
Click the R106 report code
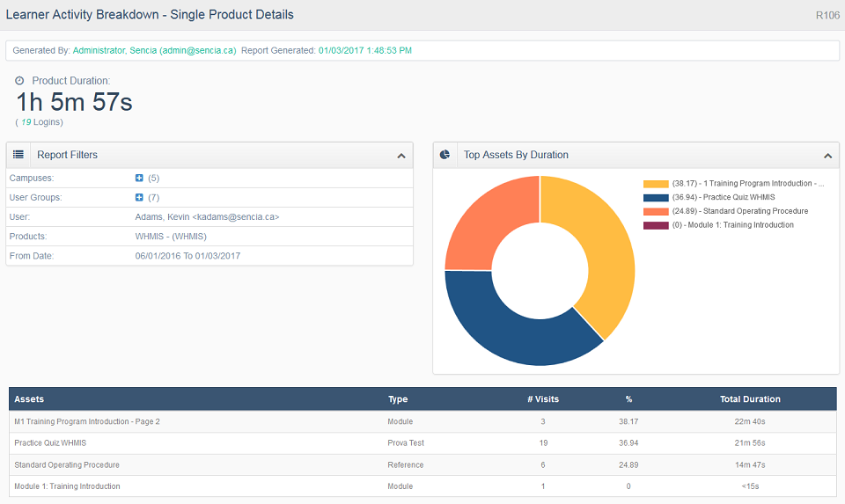pyautogui.click(x=827, y=15)
